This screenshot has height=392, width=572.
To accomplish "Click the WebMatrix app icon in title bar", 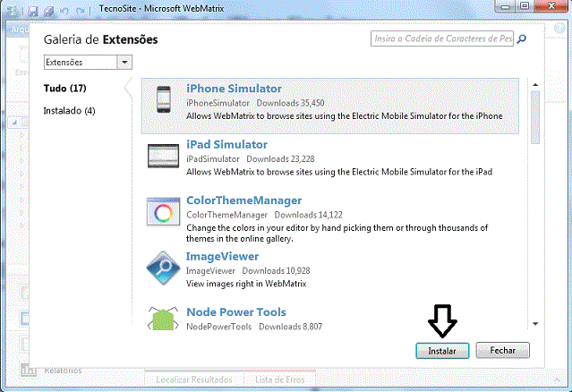I will (13, 11).
